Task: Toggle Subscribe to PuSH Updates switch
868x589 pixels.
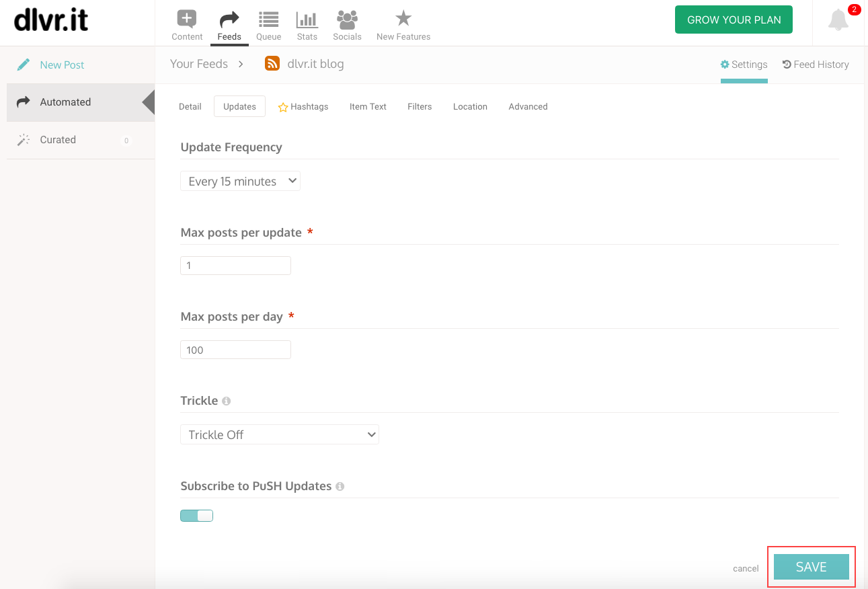Action: pyautogui.click(x=196, y=516)
